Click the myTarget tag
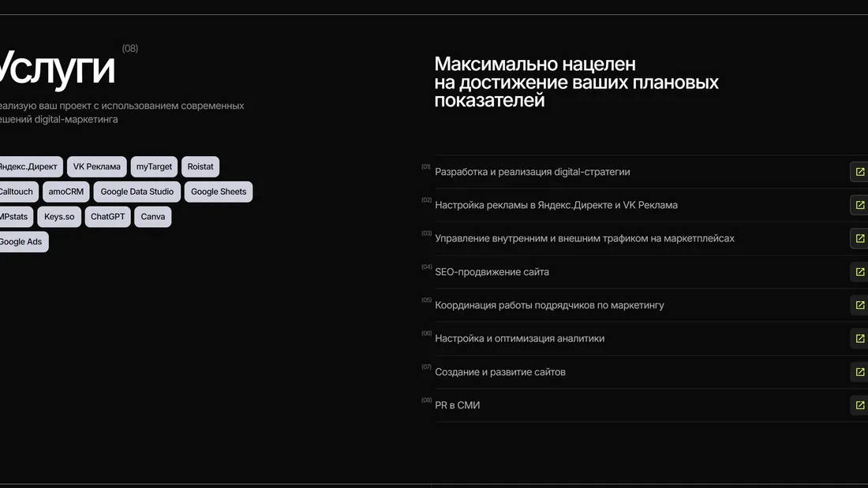 tap(154, 166)
